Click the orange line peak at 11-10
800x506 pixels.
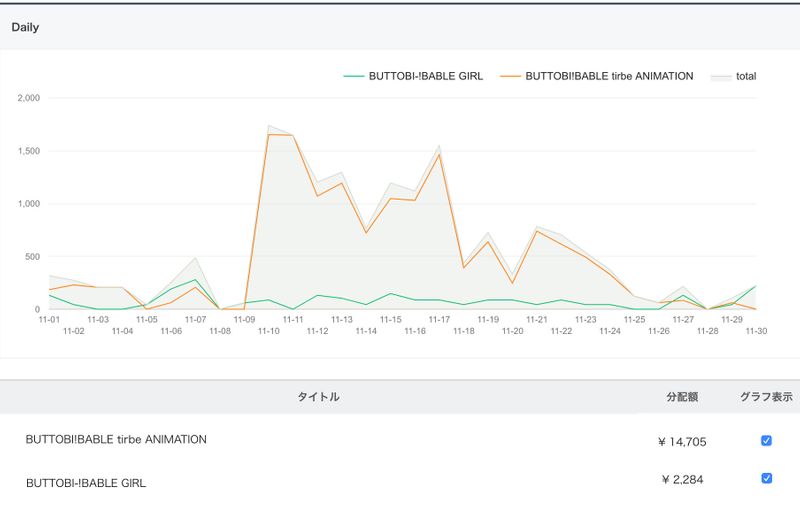269,135
